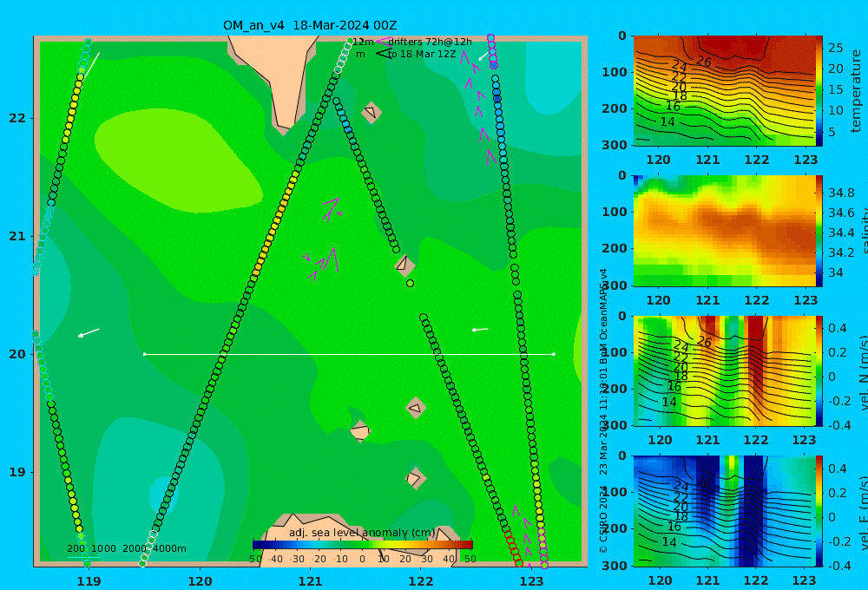Viewport: 868px width, 590px height.
Task: Click the salinity colorbar strip
Action: [x=819, y=231]
